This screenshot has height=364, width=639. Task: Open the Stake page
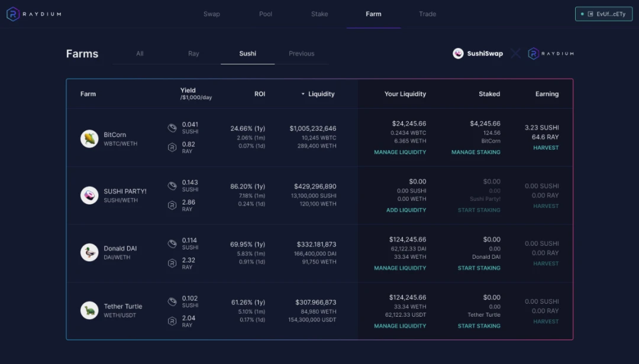tap(319, 14)
